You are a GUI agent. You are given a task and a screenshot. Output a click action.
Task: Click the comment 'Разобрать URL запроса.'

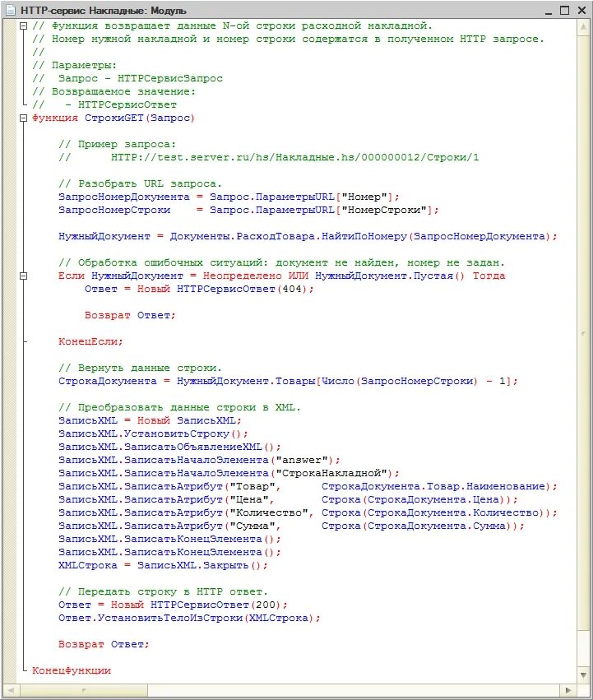(140, 184)
